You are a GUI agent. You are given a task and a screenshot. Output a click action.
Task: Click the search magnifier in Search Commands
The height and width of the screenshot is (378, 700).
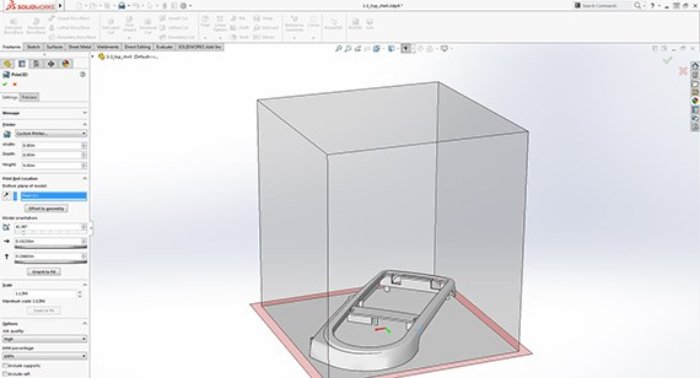[638, 5]
